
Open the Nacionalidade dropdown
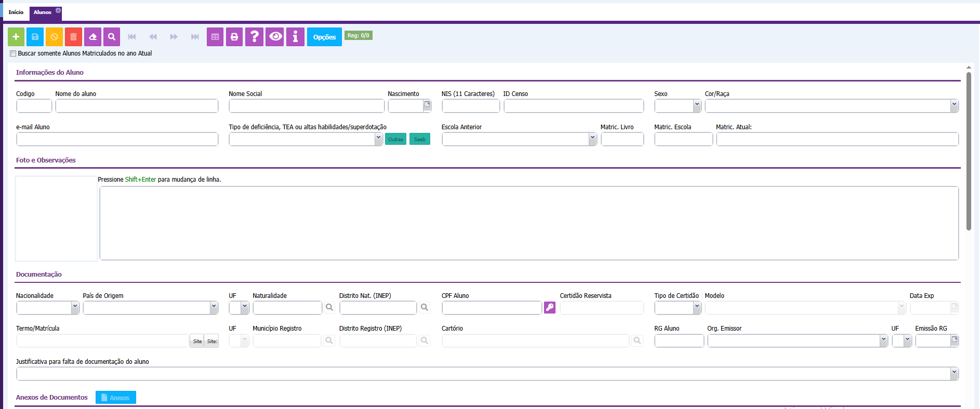tap(47, 308)
